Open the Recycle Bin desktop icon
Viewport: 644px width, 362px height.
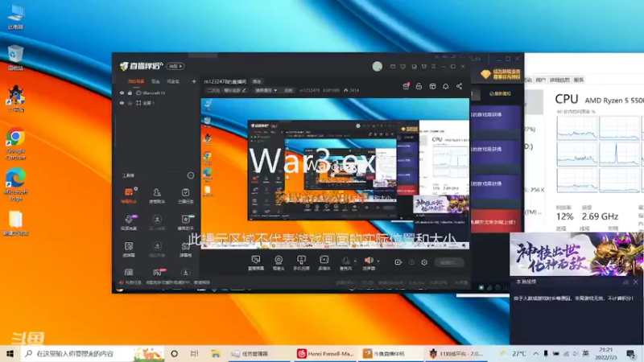click(x=15, y=58)
